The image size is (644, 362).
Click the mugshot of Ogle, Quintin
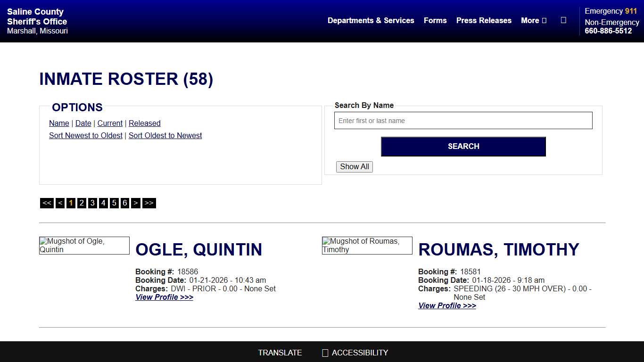[x=84, y=245]
